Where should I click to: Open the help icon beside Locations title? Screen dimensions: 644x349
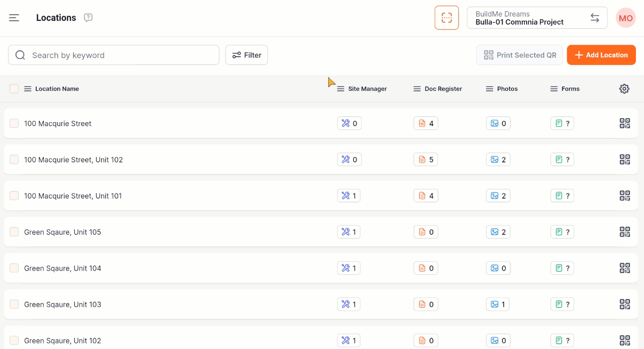(88, 18)
